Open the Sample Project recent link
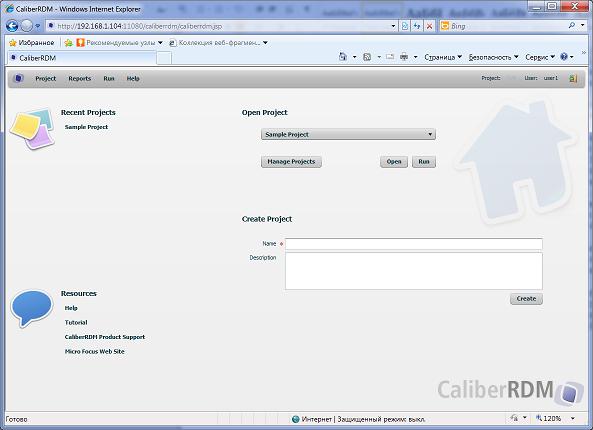The height and width of the screenshot is (430, 593). click(x=86, y=127)
